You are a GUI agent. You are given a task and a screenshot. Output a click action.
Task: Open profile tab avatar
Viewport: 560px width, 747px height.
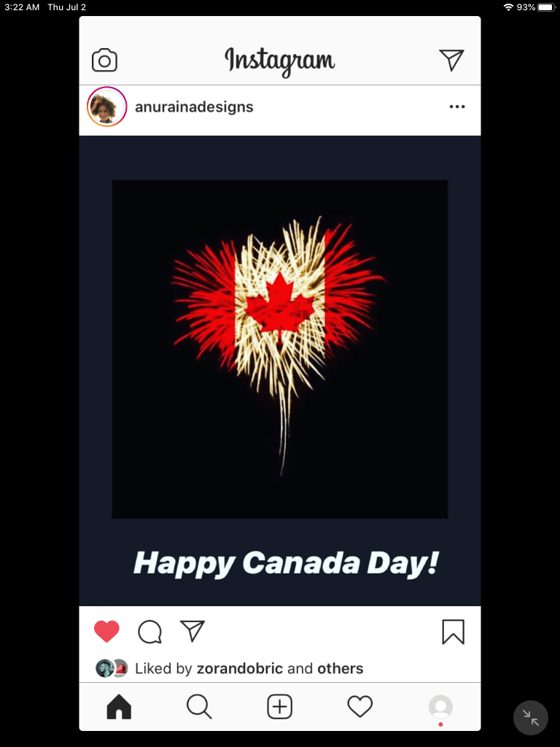click(x=440, y=706)
